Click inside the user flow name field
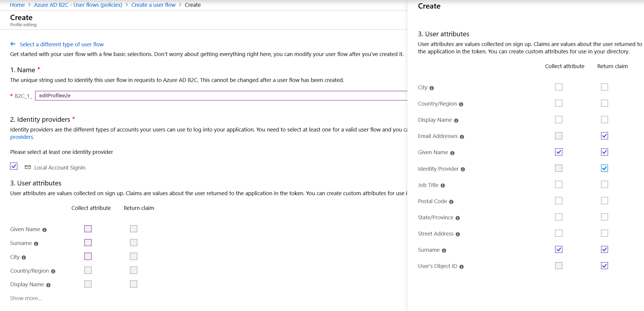This screenshot has height=311, width=644. tap(118, 96)
